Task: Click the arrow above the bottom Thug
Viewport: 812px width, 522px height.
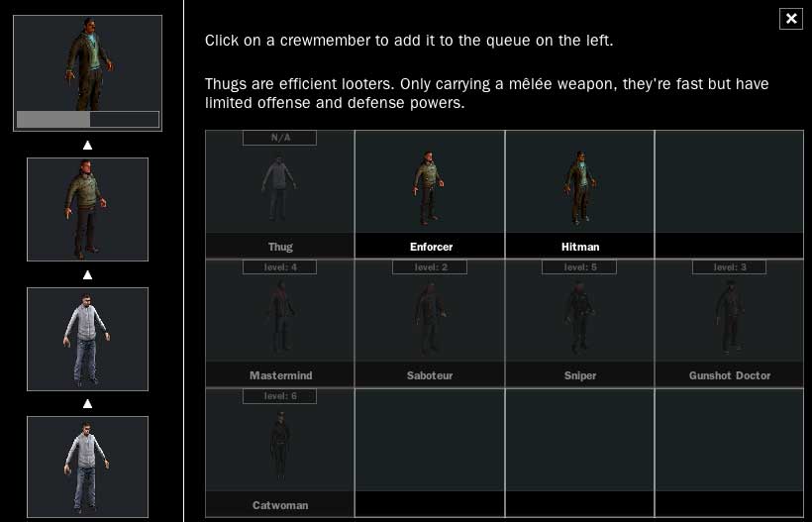Action: [87, 403]
